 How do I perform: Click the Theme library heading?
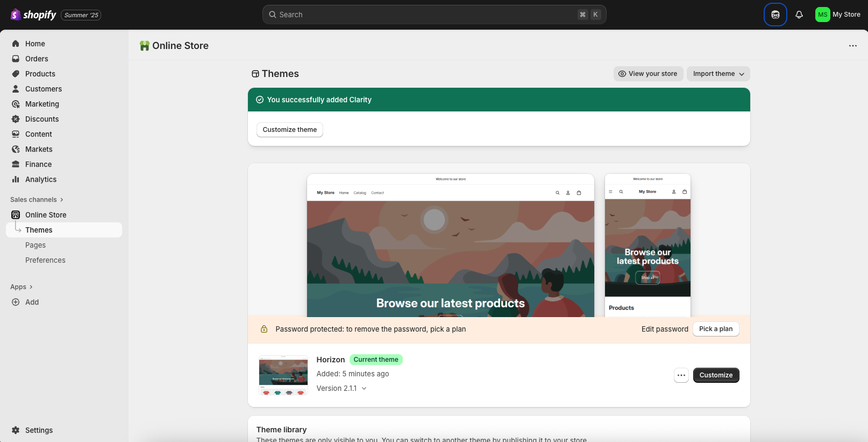point(281,430)
